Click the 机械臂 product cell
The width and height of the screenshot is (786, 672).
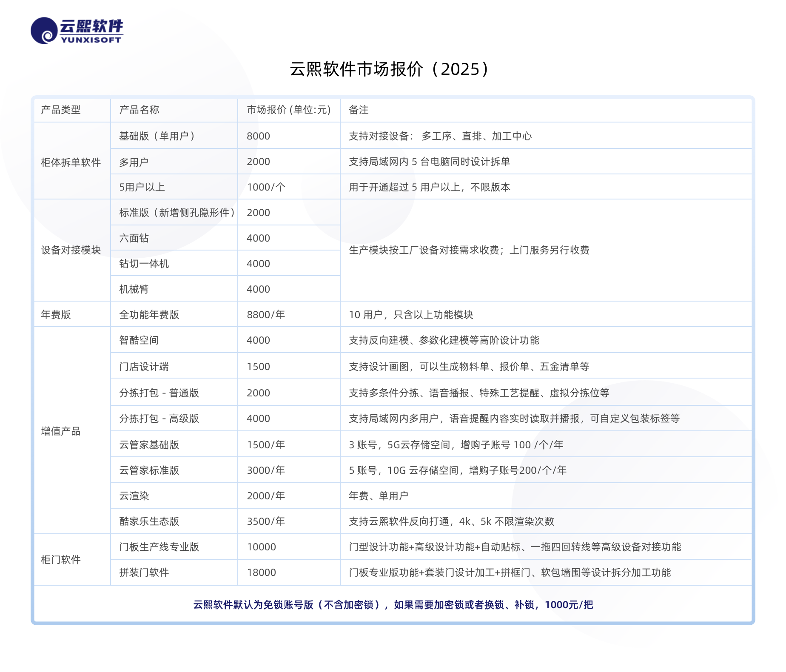click(x=134, y=289)
